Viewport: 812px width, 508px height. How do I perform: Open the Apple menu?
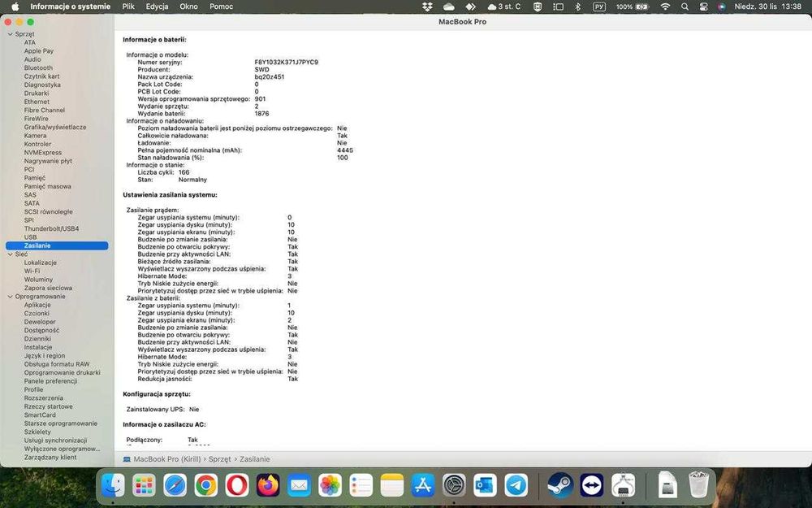(15, 7)
